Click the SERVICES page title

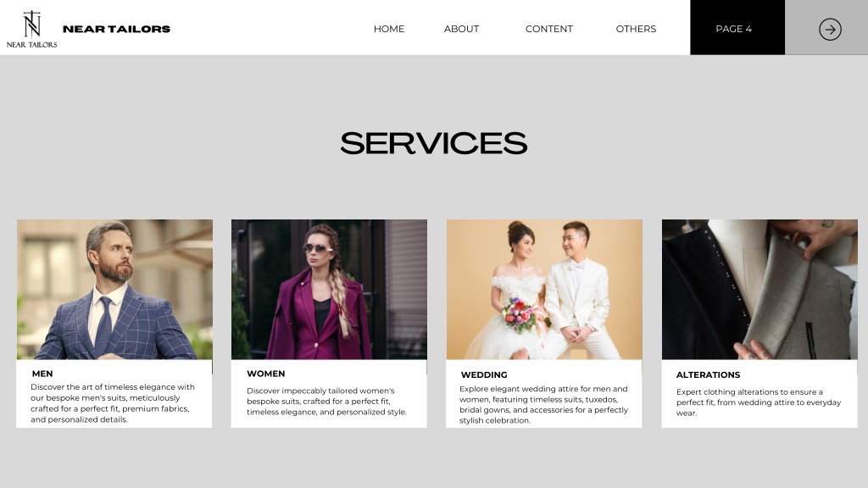pos(433,144)
